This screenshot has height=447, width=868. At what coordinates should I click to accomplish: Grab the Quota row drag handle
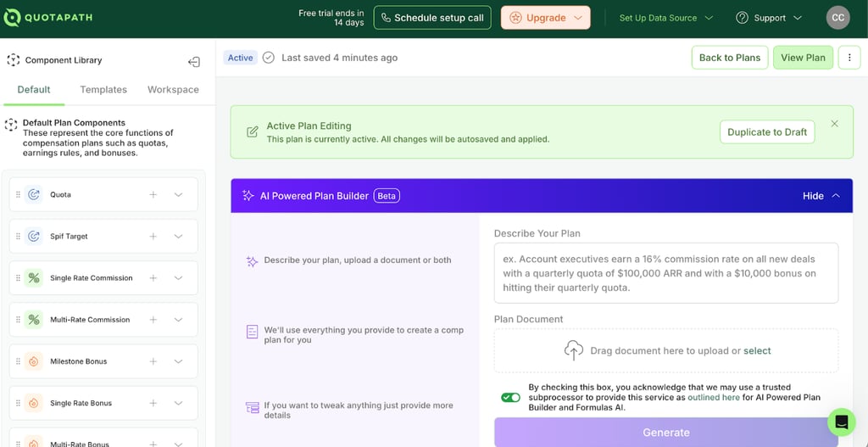click(18, 194)
